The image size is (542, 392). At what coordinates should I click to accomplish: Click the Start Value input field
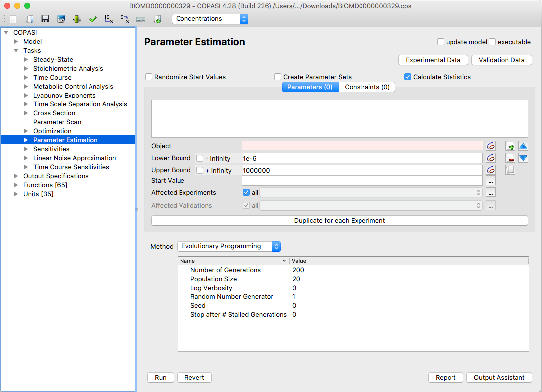point(362,181)
